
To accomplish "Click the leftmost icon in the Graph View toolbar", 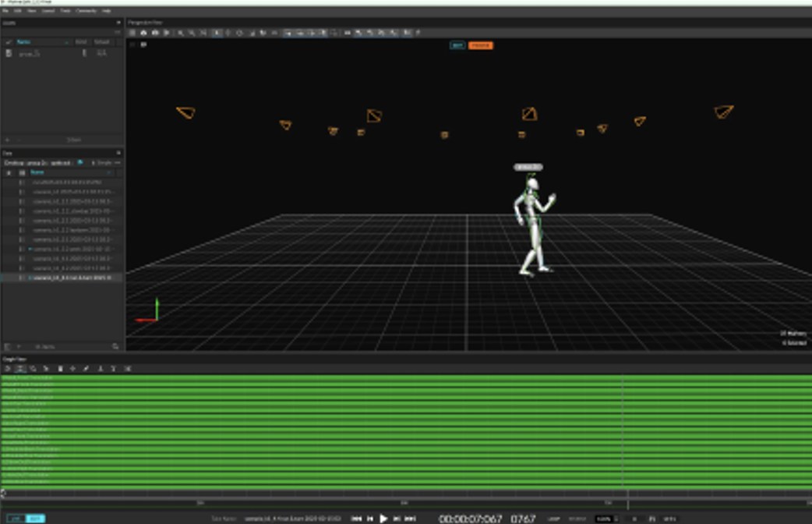I will (7, 369).
